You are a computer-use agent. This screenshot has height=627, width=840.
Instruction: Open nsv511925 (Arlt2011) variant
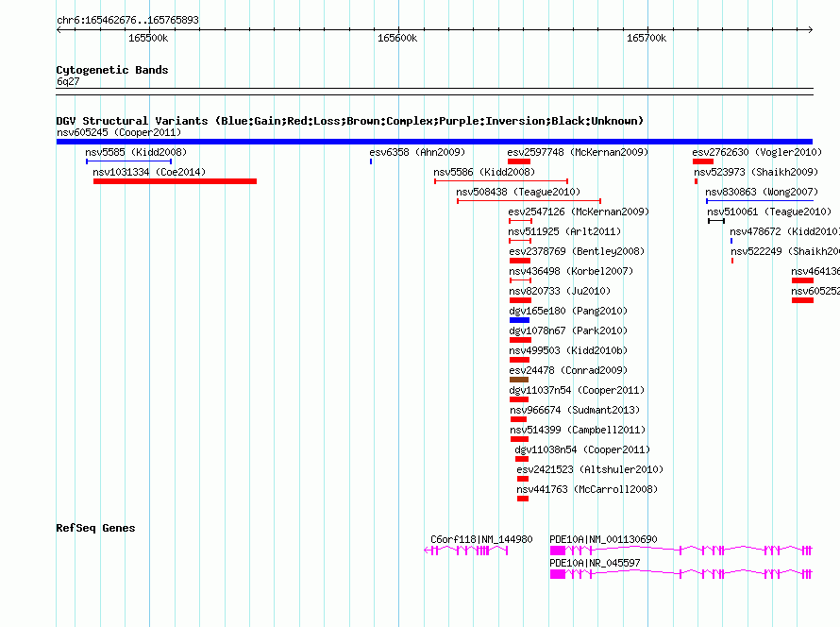click(x=564, y=231)
